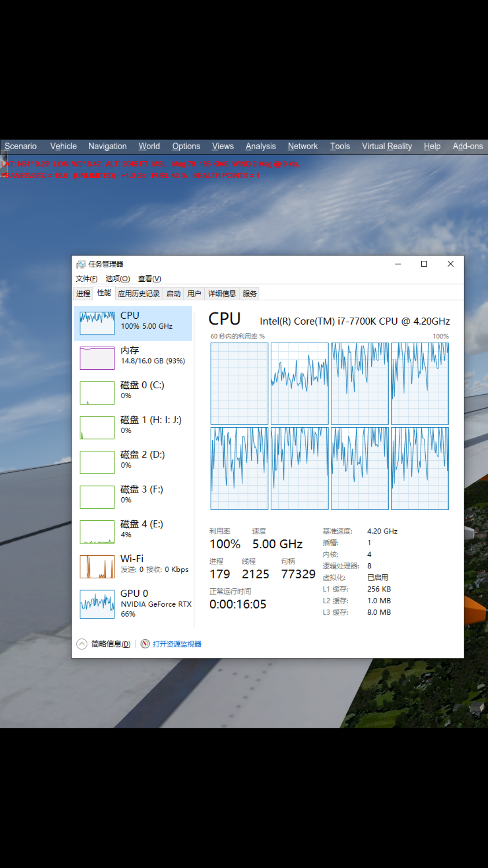Select the CPU performance graph thumbnail
Image resolution: width=488 pixels, height=868 pixels.
[x=97, y=323]
